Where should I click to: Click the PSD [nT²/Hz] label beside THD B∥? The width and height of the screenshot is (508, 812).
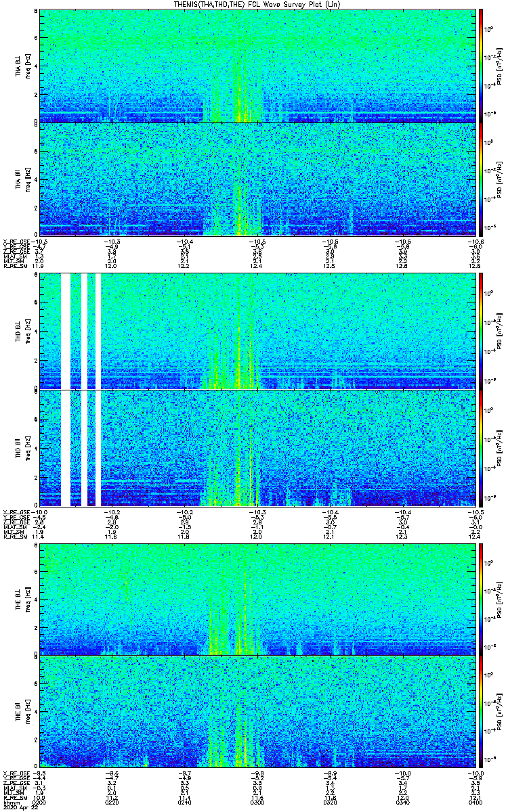point(501,448)
